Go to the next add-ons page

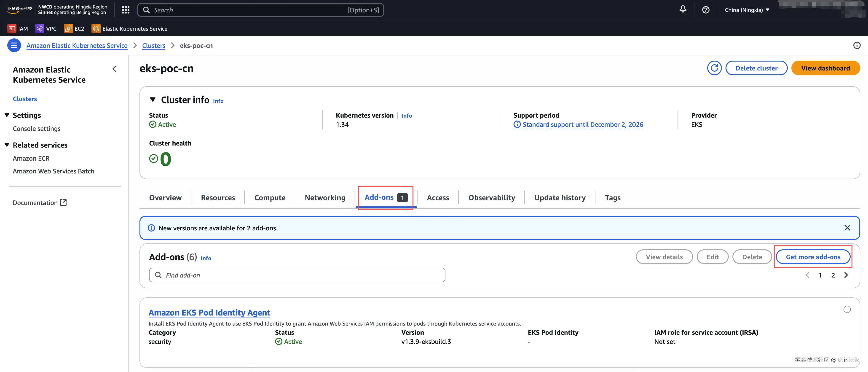(846, 275)
